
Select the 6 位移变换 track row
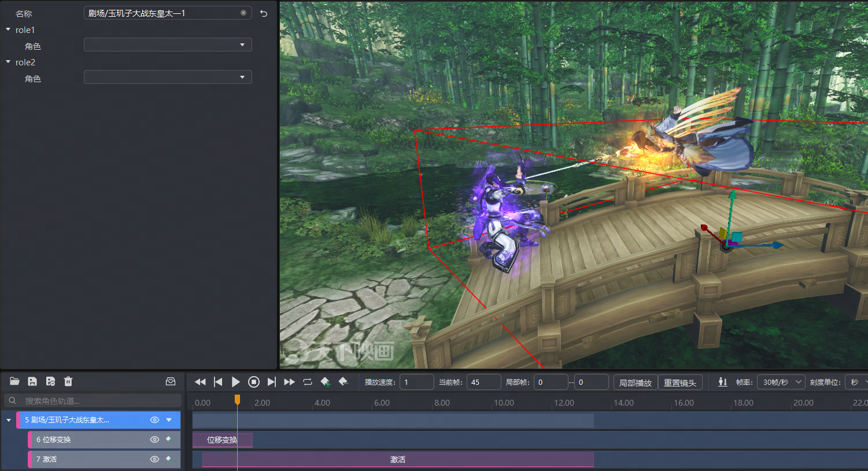pos(104,440)
